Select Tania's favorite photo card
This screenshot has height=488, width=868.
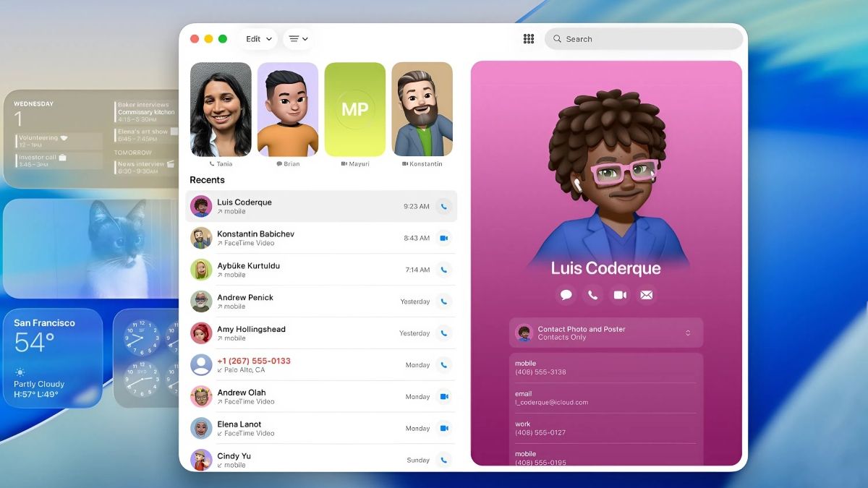(221, 109)
